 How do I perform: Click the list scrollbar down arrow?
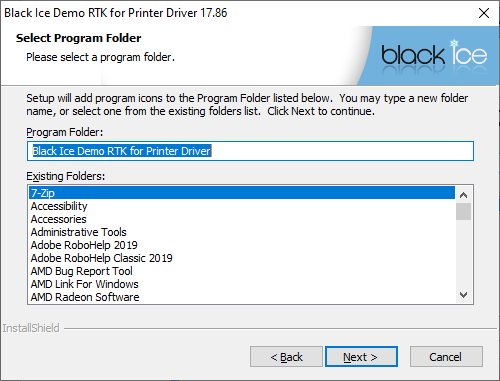pos(463,295)
